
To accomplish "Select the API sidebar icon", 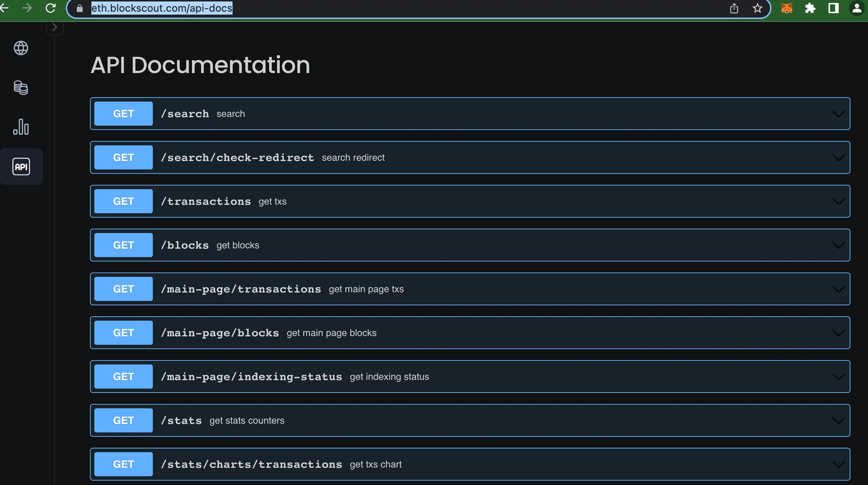I will [x=21, y=166].
